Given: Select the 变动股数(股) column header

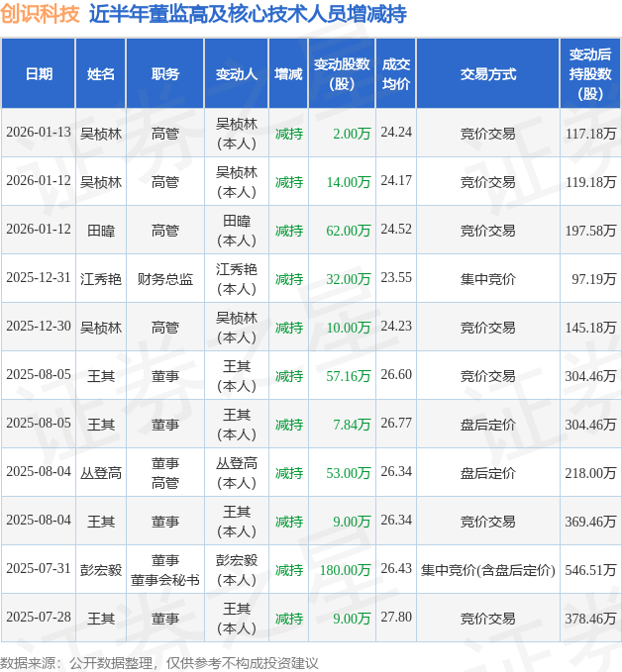Looking at the screenshot, I should tap(342, 73).
